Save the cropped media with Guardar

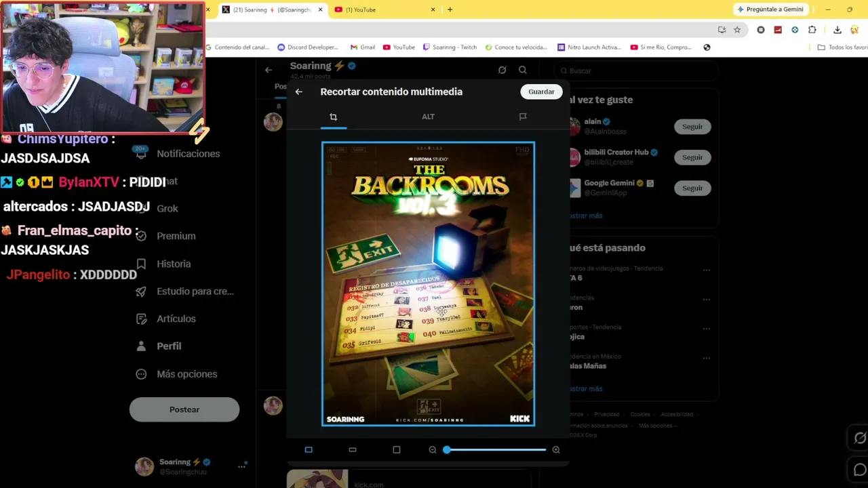click(541, 91)
